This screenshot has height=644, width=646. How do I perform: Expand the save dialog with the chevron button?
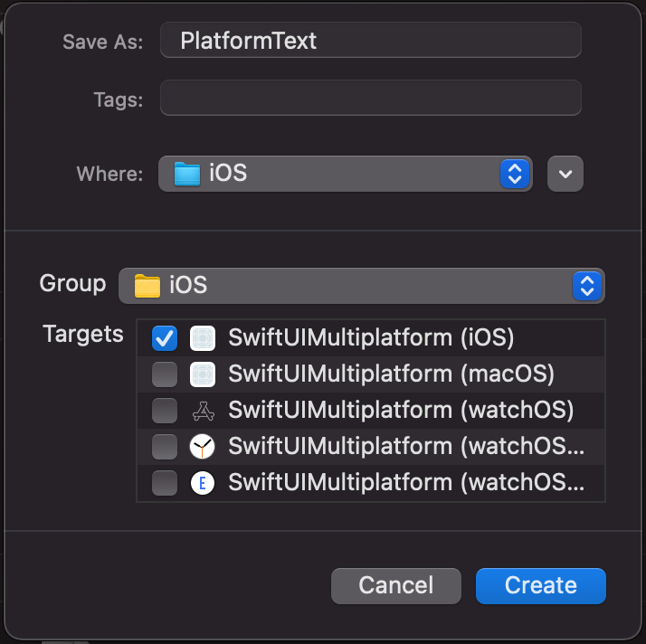565,174
